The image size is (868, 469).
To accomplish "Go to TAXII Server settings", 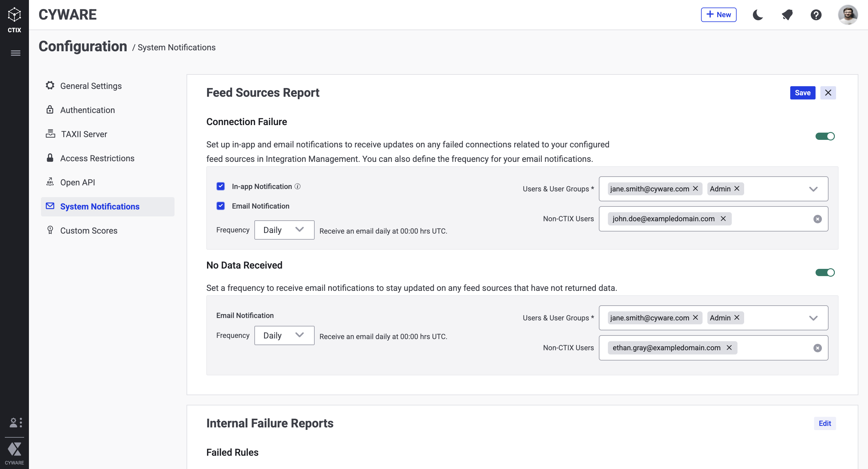I will (x=84, y=134).
